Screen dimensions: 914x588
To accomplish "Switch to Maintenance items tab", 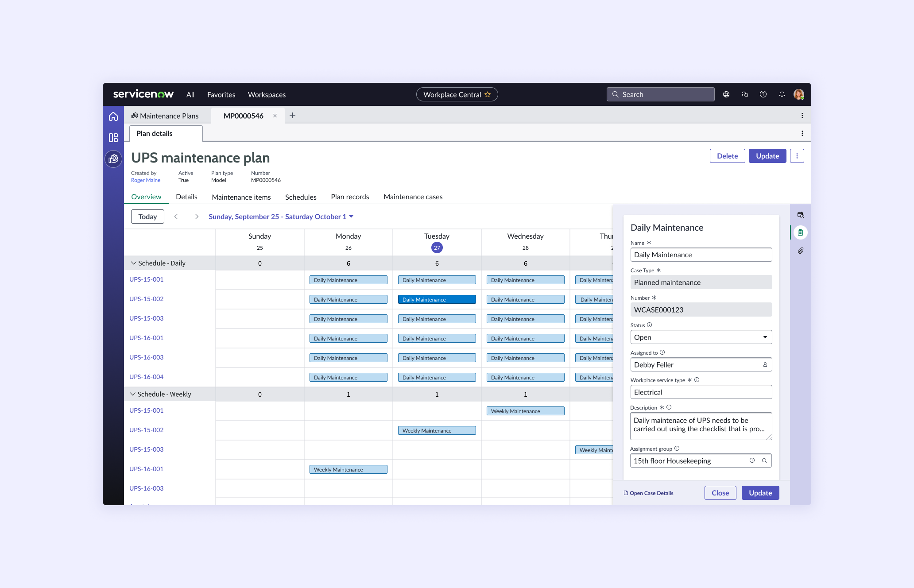I will pos(241,197).
